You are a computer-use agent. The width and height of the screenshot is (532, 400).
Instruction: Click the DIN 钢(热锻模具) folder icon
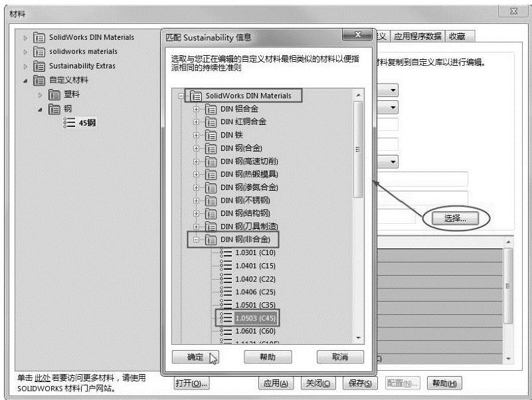click(211, 175)
